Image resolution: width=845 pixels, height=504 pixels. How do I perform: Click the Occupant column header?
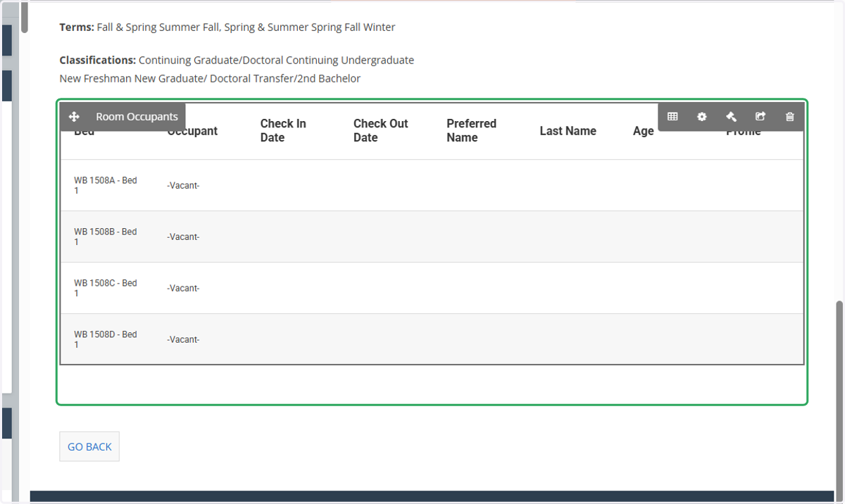192,131
